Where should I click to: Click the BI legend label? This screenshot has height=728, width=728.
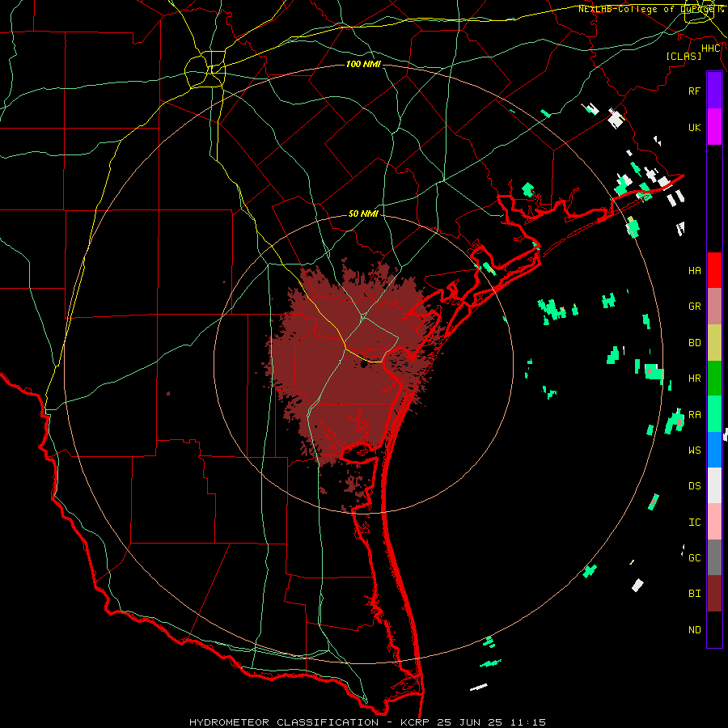coord(695,594)
